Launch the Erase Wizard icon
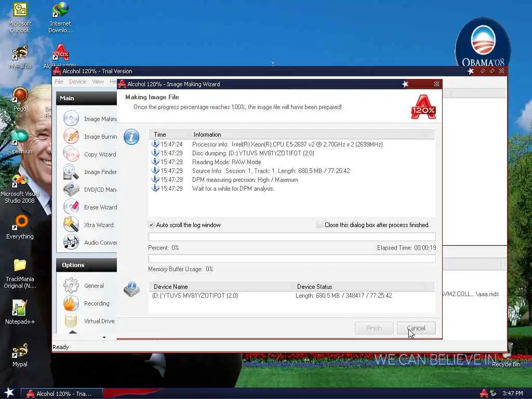532x399 pixels. click(71, 207)
